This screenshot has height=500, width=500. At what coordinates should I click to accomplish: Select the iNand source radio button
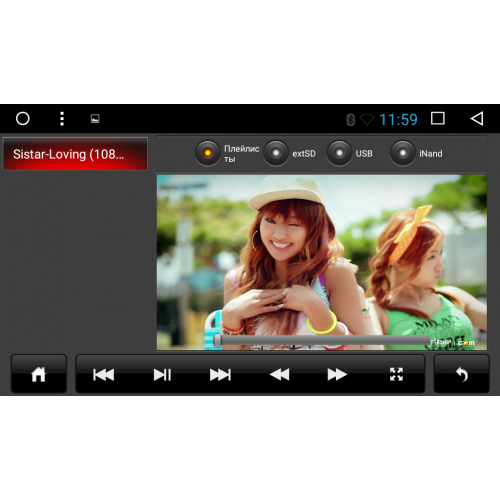pyautogui.click(x=403, y=153)
